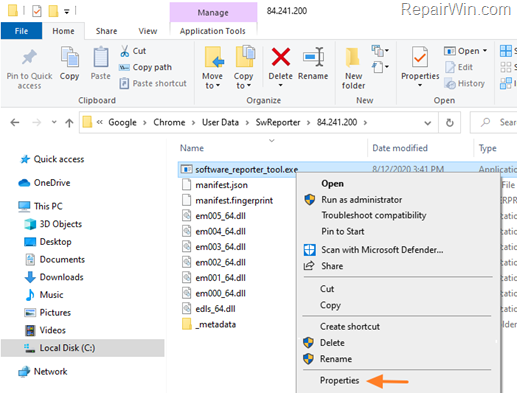Select Quick access in navigation pane
This screenshot has width=517, height=393.
pyautogui.click(x=52, y=159)
